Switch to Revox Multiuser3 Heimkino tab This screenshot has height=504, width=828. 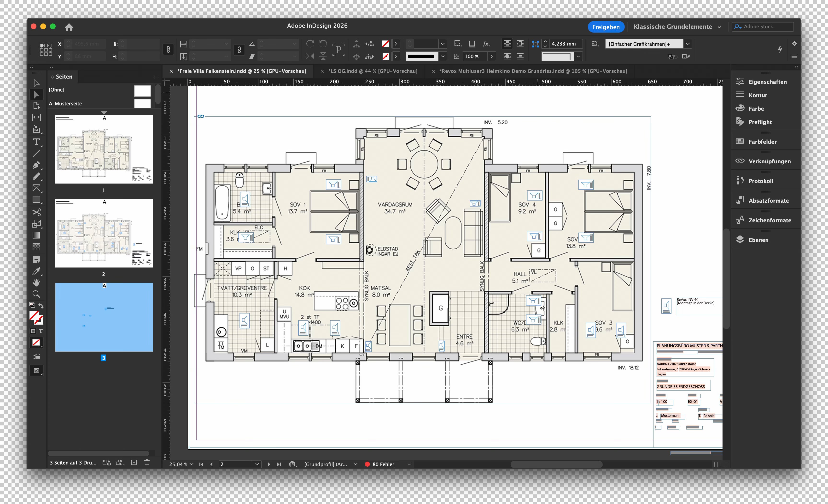(x=533, y=71)
